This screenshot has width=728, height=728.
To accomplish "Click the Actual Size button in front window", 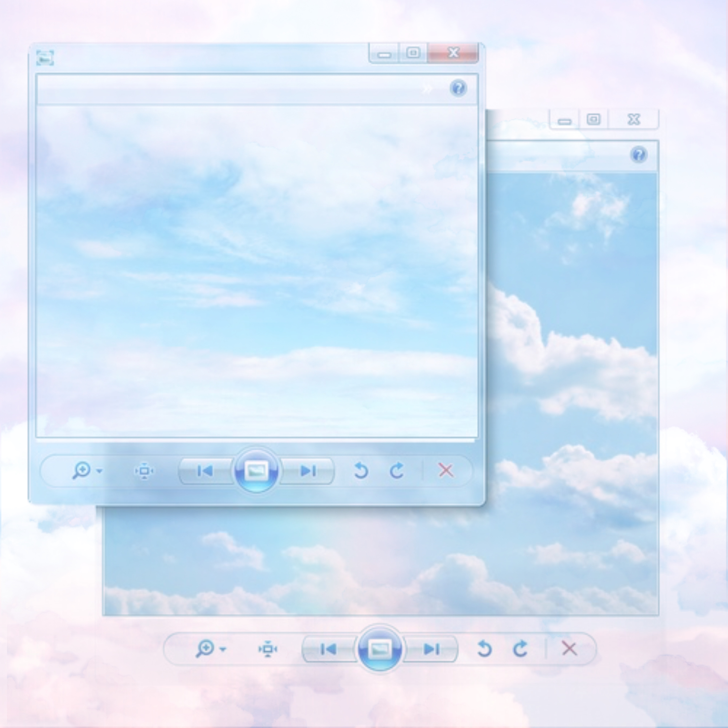I will 144,471.
